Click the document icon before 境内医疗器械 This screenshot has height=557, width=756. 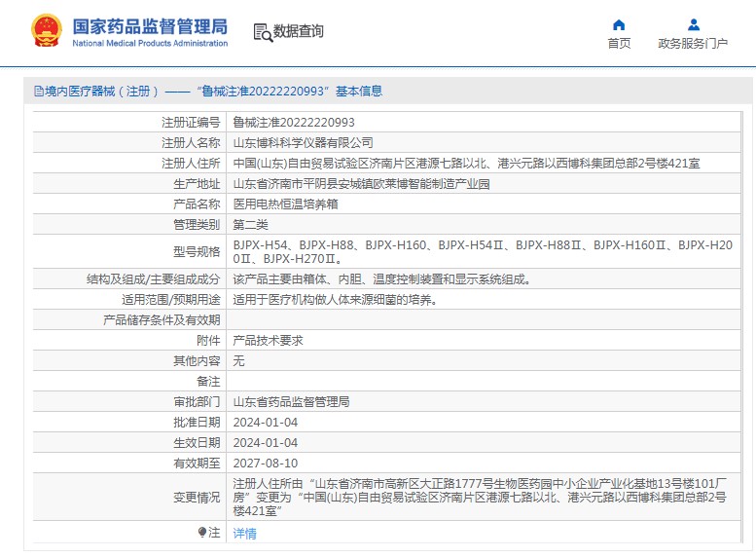39,92
